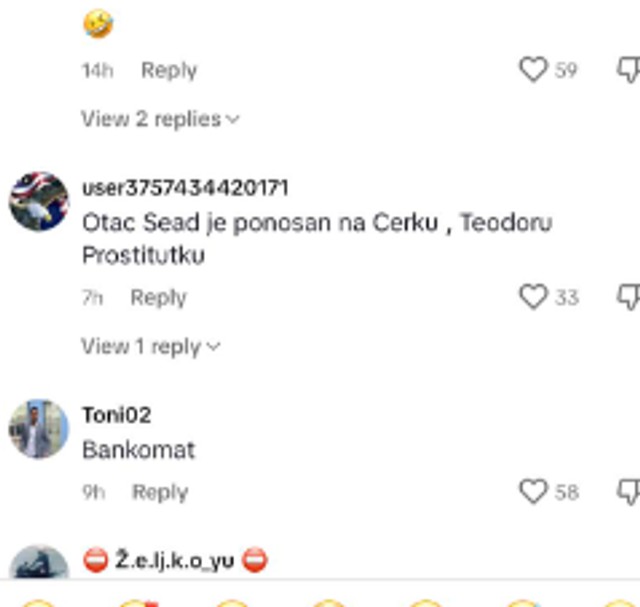Reply to user3757434420171's comment
Screen dimensions: 640x607
(x=158, y=297)
